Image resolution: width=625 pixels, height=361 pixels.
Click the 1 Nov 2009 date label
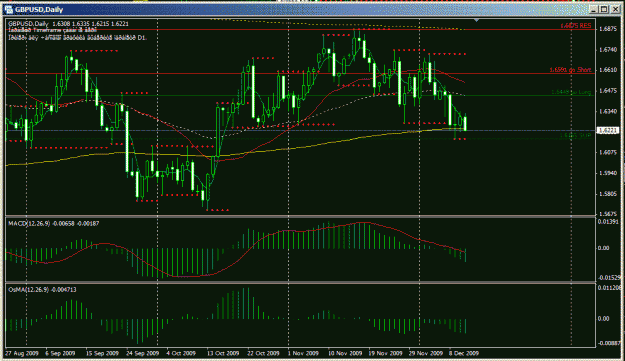(303, 353)
